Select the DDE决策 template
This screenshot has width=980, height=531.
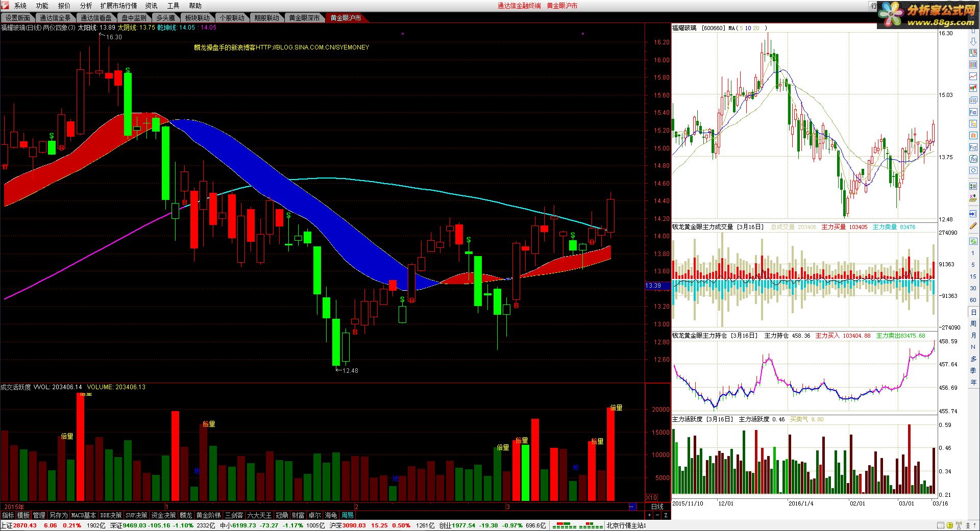111,515
